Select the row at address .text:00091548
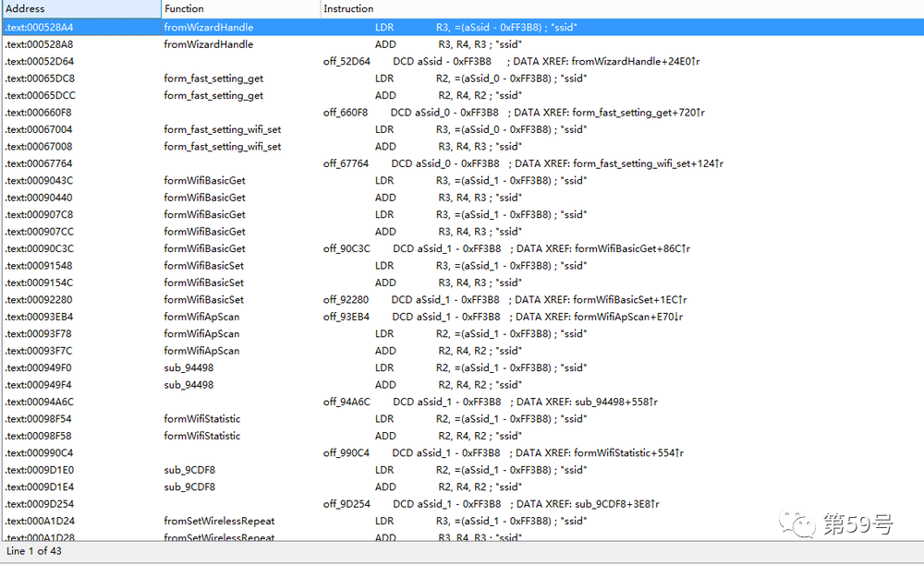The height and width of the screenshot is (565, 924). [x=463, y=266]
